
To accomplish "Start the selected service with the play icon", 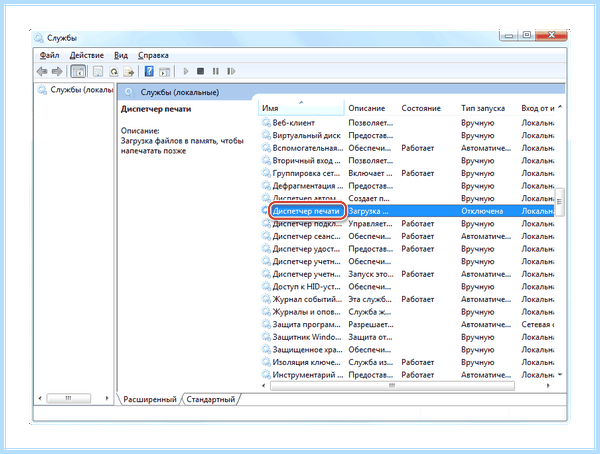I will [186, 71].
